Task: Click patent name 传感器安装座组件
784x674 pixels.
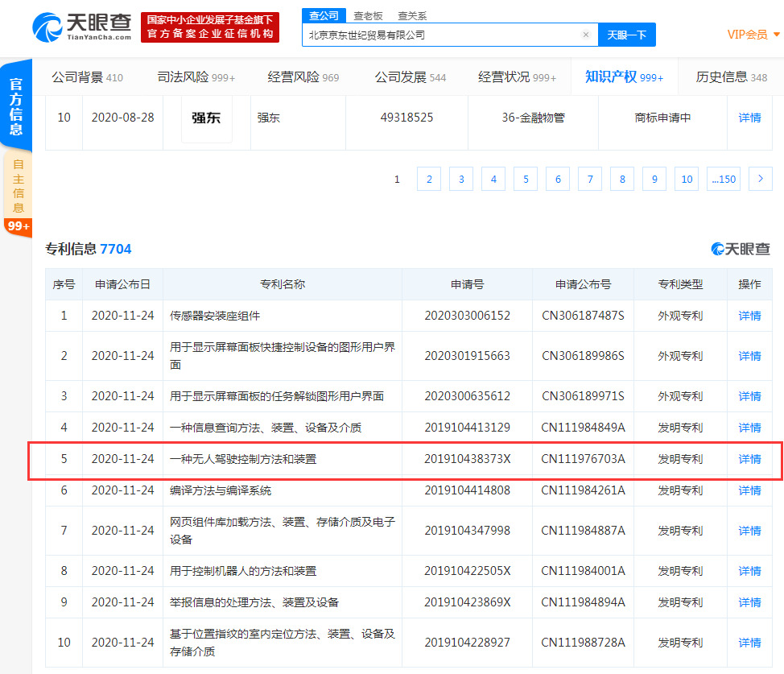Action: tap(214, 316)
